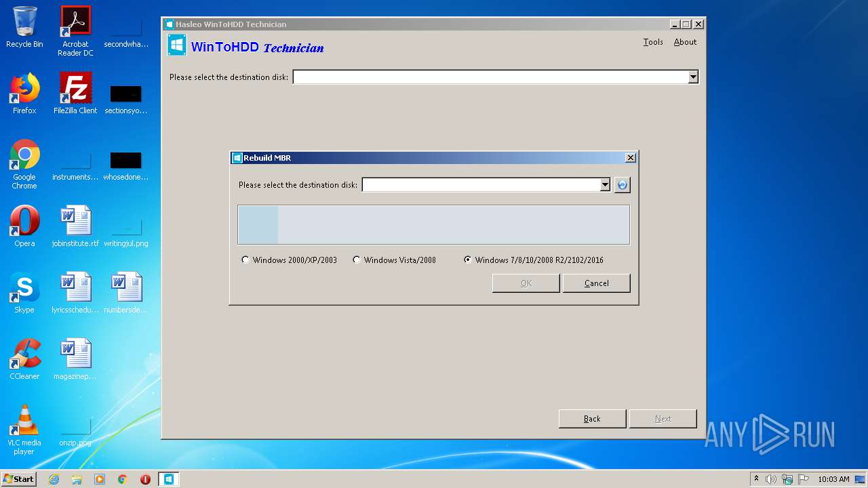This screenshot has height=488, width=868.
Task: Open FileZilla Client desktop shortcut
Action: coord(75,94)
